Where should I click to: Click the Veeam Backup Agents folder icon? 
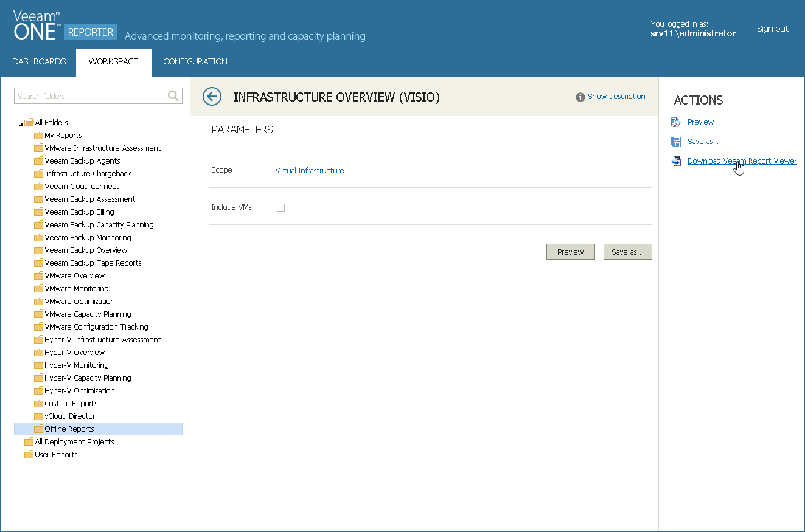point(38,161)
